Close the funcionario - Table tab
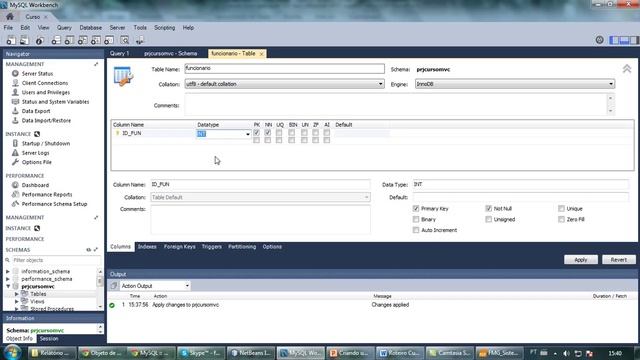The height and width of the screenshot is (360, 640). point(261,54)
